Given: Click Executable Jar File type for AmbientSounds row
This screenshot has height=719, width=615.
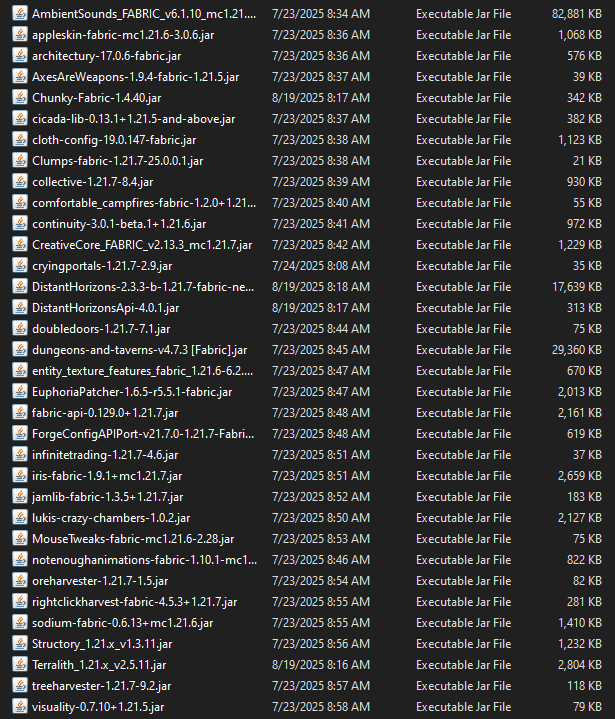Looking at the screenshot, I should 463,14.
